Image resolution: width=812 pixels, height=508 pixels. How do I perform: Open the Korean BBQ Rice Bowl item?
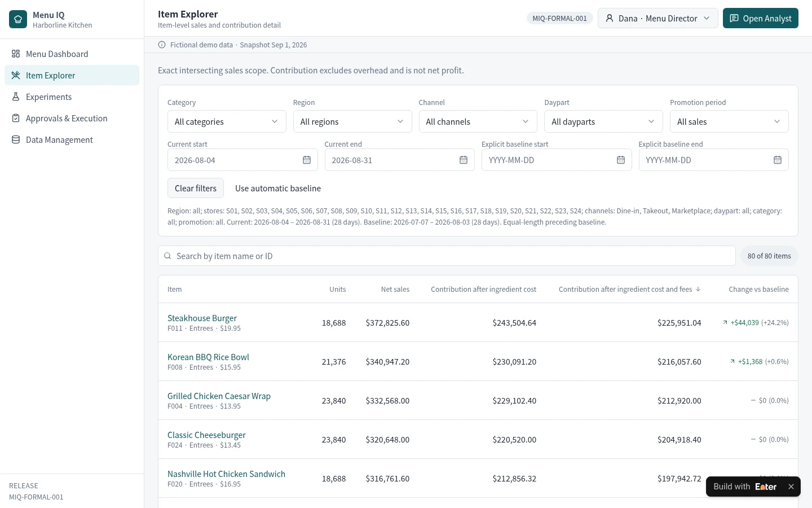208,357
